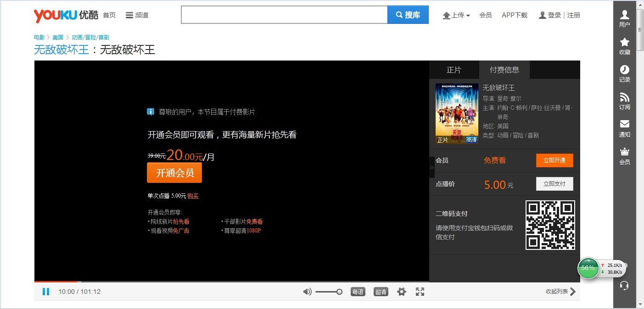644x309 pixels.
Task: Click the 免费看 text
Action: click(x=495, y=160)
